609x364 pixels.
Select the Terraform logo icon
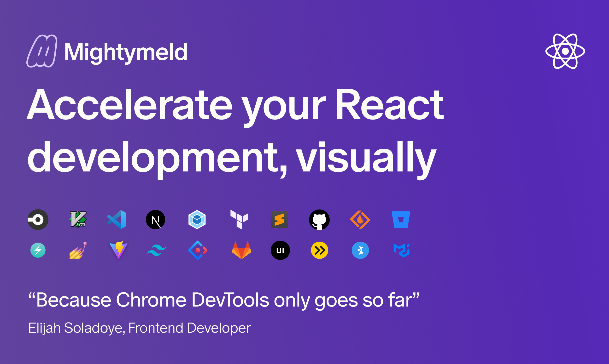[x=239, y=220]
